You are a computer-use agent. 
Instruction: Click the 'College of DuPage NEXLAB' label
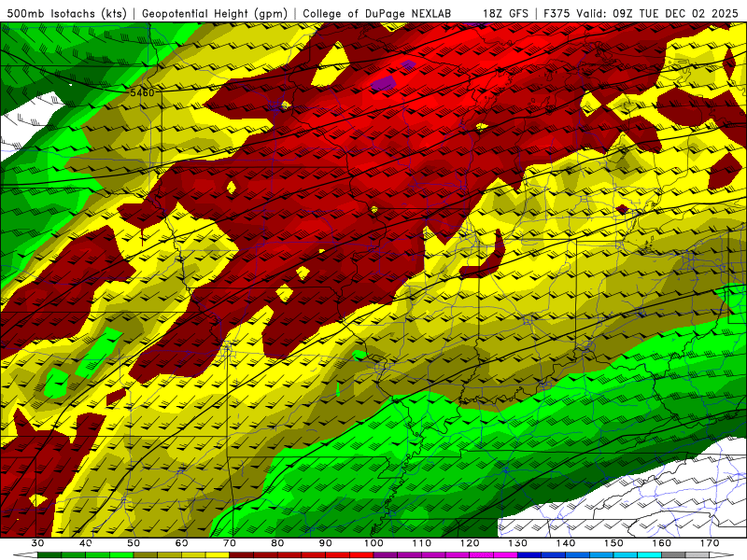click(377, 14)
